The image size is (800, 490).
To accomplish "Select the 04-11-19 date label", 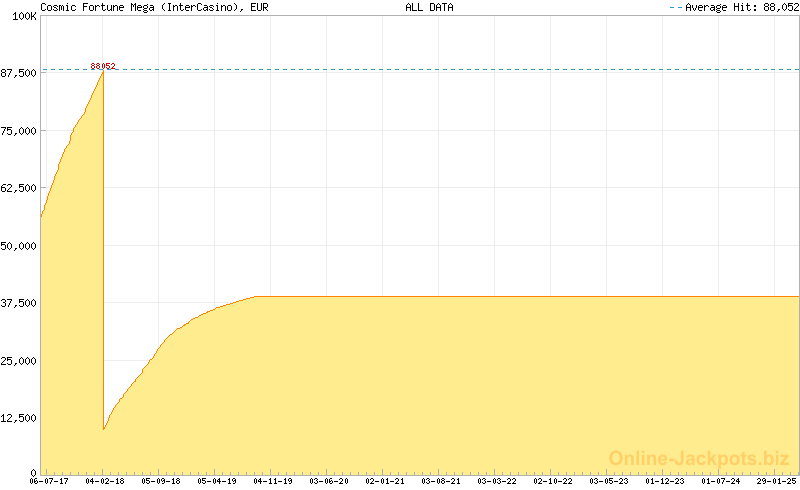I will [x=273, y=481].
